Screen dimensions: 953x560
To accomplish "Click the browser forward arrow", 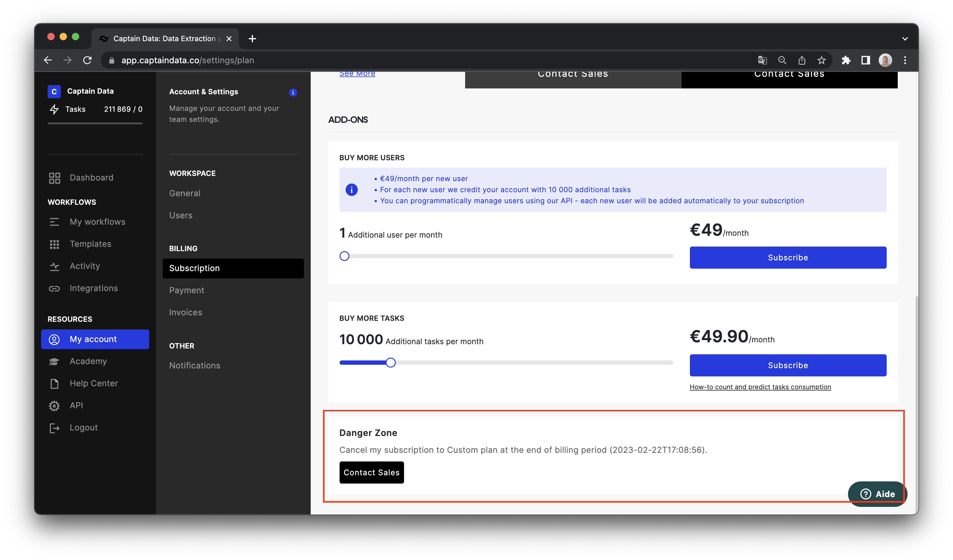I will 67,60.
